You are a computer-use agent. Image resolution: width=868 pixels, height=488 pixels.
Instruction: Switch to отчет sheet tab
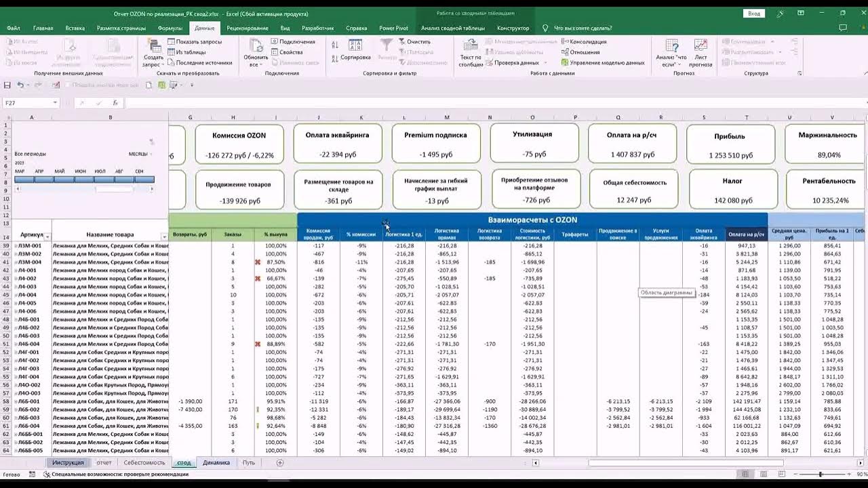104,463
